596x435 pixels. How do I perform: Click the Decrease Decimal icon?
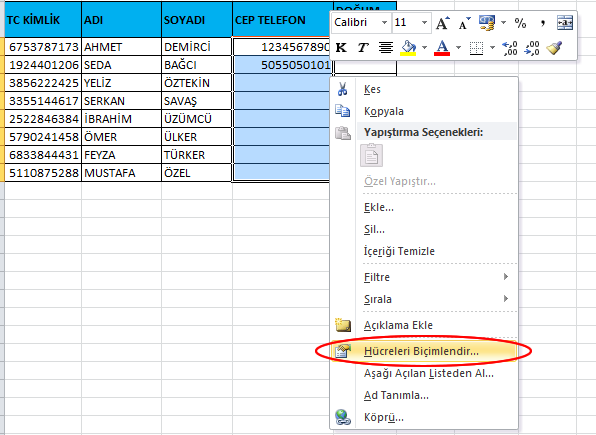tap(532, 48)
